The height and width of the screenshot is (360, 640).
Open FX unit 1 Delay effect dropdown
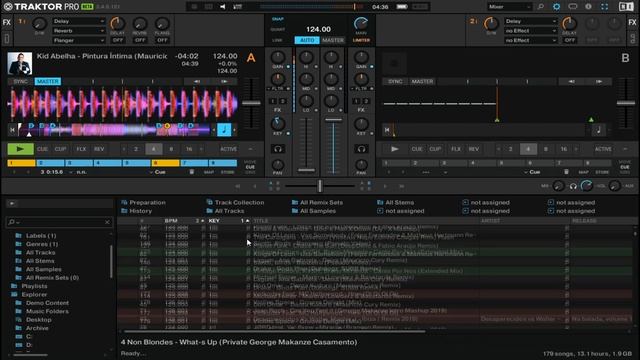pos(79,21)
